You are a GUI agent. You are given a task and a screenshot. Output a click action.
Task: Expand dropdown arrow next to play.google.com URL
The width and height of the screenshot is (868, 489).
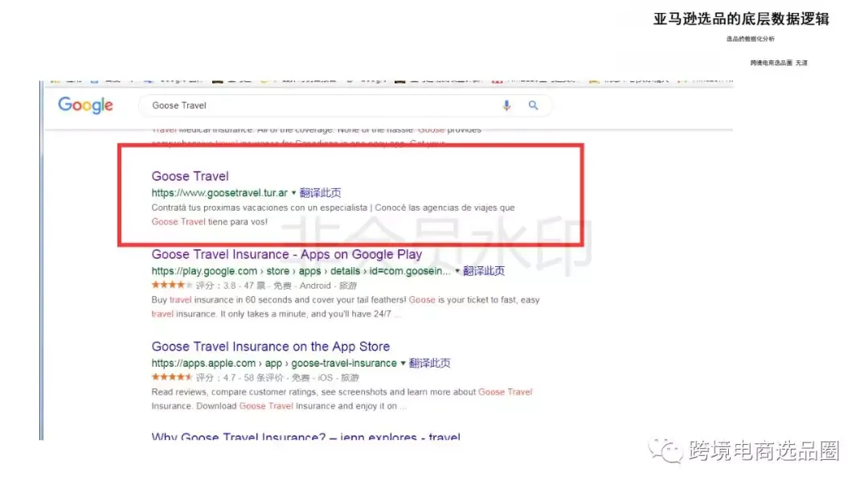click(x=457, y=271)
